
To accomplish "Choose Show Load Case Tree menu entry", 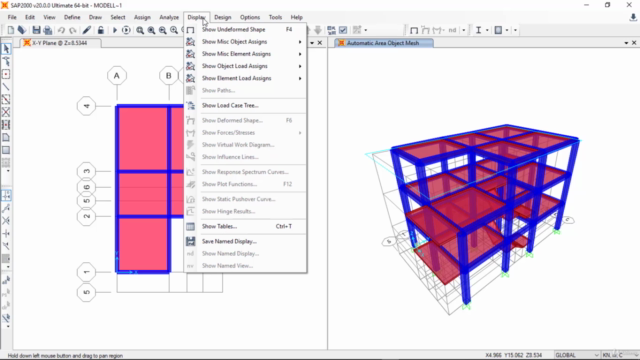I will pos(245,105).
